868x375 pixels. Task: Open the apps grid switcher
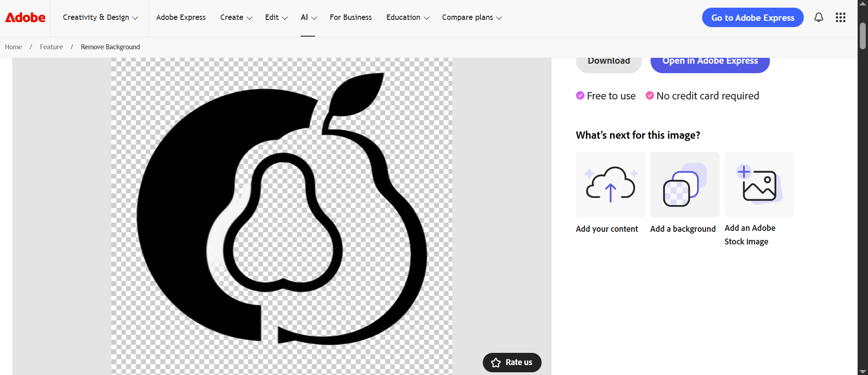point(840,18)
